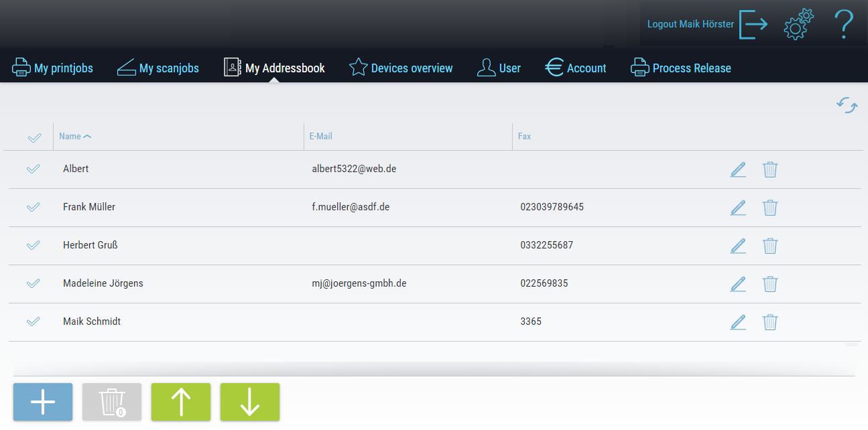Sort by the E-Mail column header
The width and height of the screenshot is (868, 430).
[320, 137]
